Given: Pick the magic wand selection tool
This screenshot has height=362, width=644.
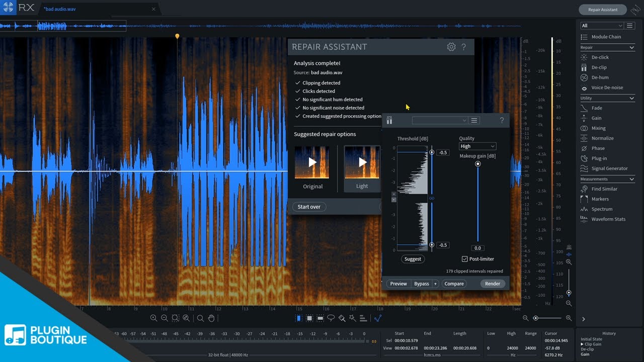Looking at the screenshot, I should (x=352, y=318).
